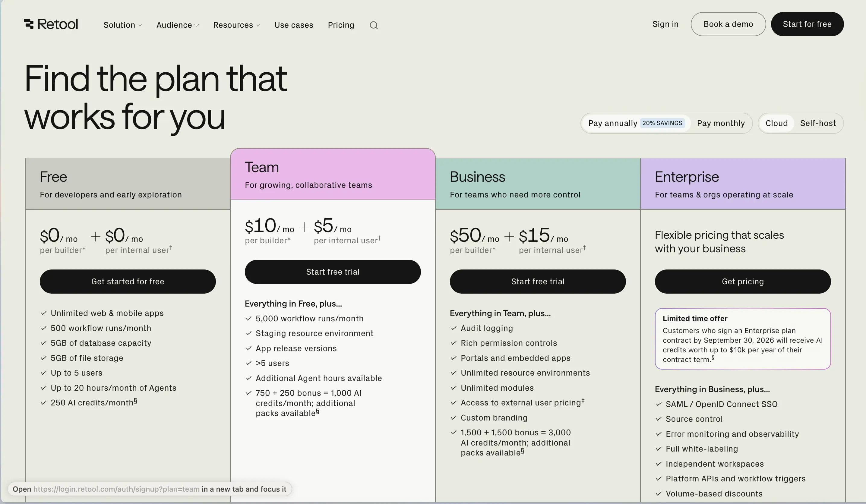Click the Retool logo
This screenshot has width=866, height=504.
51,24
